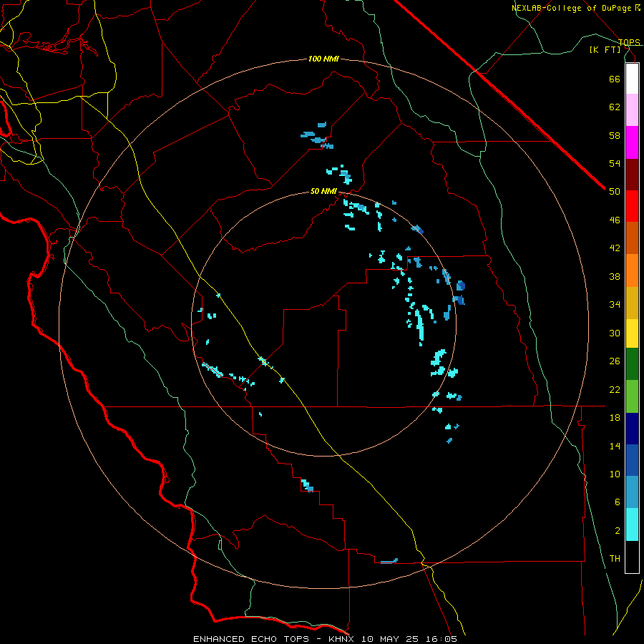The image size is (644, 644).
Task: Click legend value "50" beside the color bar
Action: click(x=615, y=192)
